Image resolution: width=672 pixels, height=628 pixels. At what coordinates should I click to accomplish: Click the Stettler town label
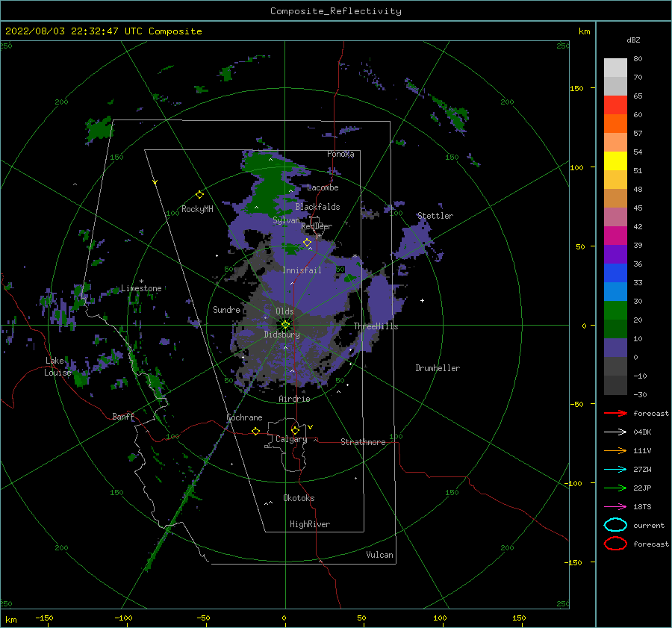(435, 216)
